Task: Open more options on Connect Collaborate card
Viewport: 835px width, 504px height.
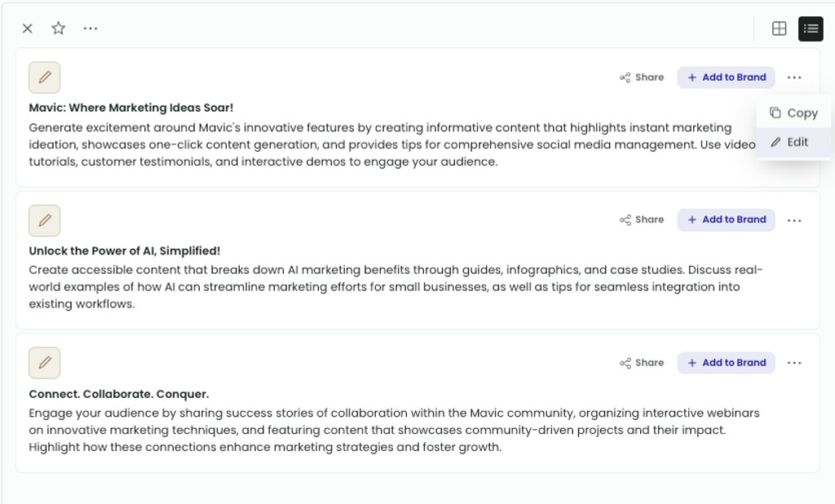Action: [794, 363]
